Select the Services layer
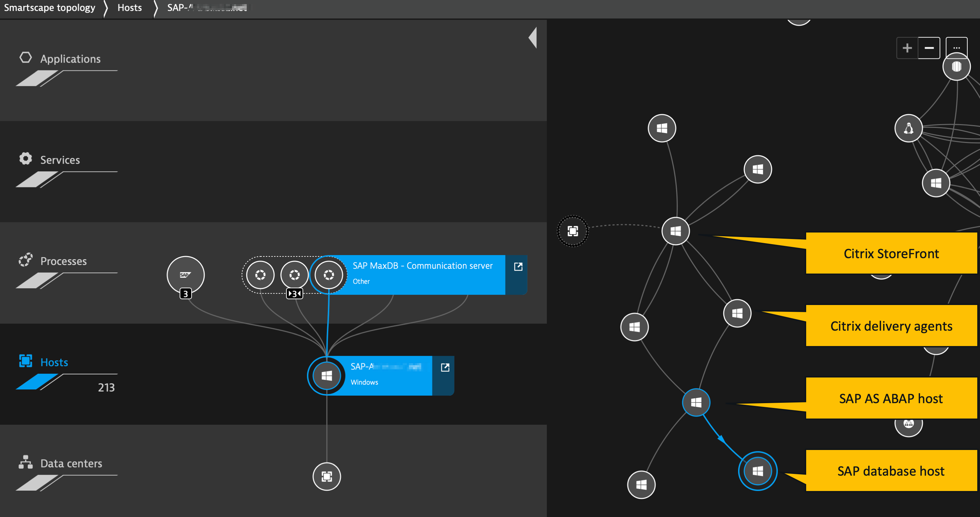This screenshot has width=980, height=517. [x=60, y=160]
